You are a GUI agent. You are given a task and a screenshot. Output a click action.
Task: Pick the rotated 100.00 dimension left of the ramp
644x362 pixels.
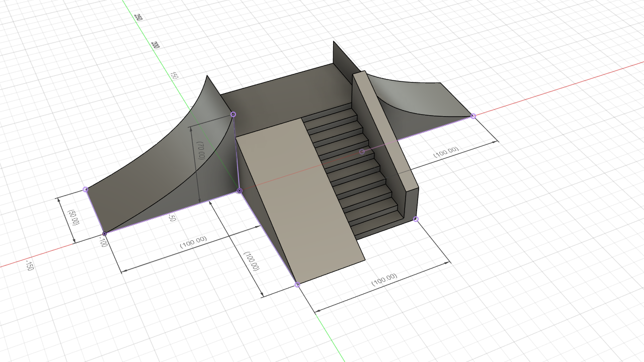pyautogui.click(x=251, y=261)
